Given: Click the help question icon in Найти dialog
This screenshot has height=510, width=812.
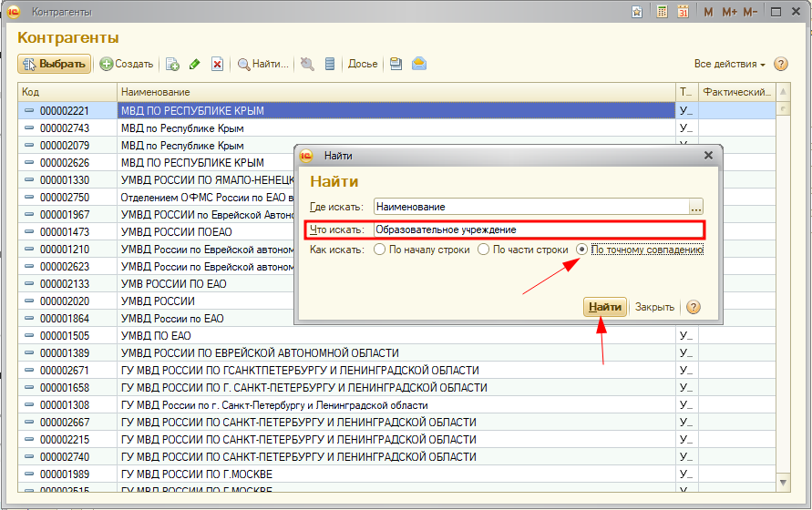Looking at the screenshot, I should 694,307.
